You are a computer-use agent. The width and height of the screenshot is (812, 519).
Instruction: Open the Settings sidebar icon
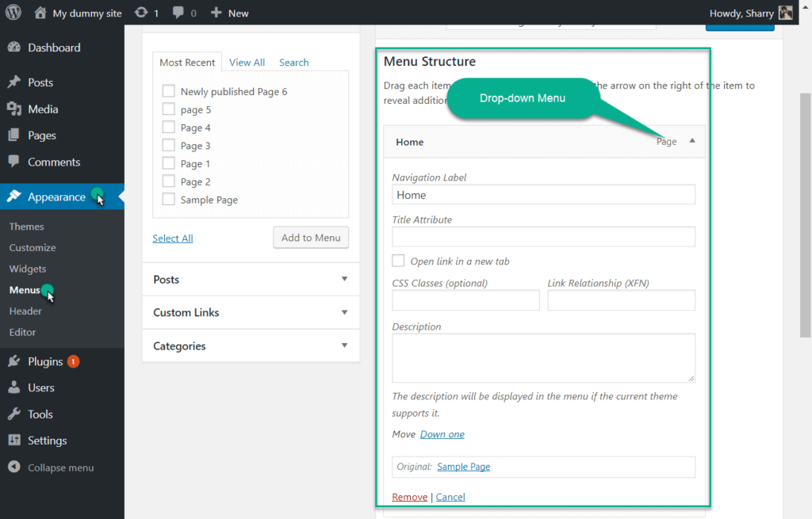pyautogui.click(x=14, y=441)
